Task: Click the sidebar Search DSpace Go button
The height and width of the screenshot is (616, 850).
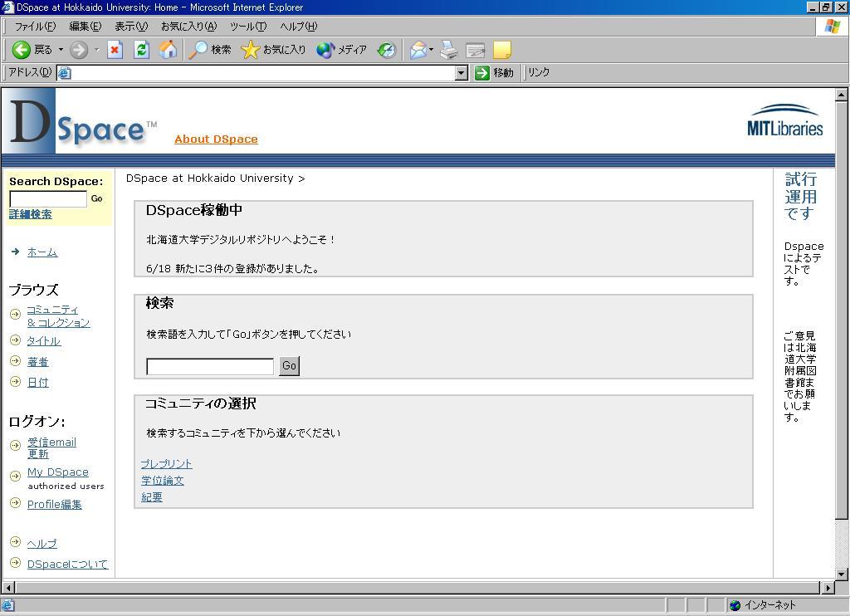Action: click(x=97, y=198)
